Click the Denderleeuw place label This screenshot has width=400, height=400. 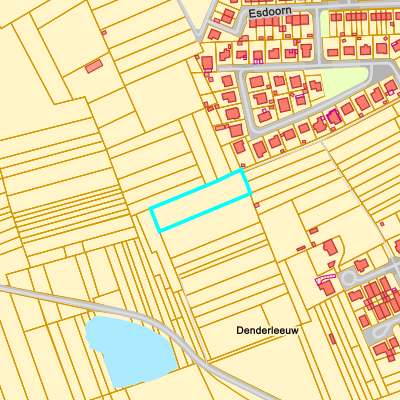click(x=268, y=330)
